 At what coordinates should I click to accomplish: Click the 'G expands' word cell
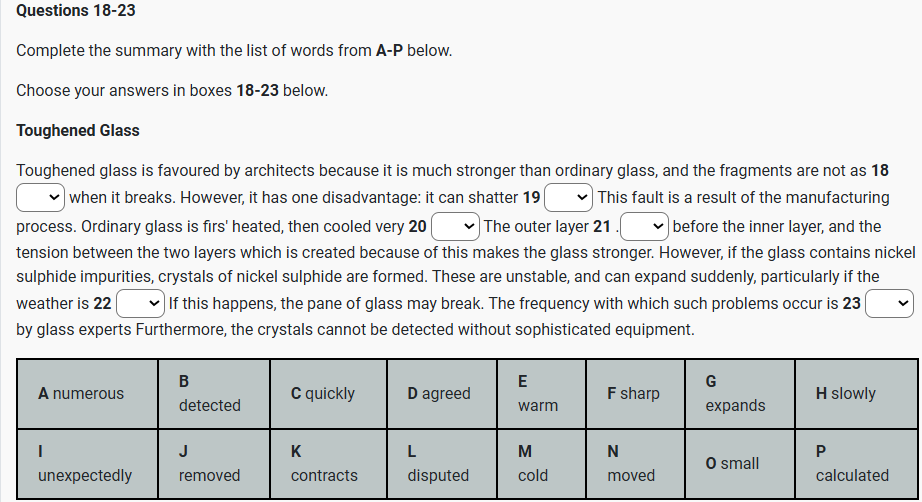click(x=738, y=393)
